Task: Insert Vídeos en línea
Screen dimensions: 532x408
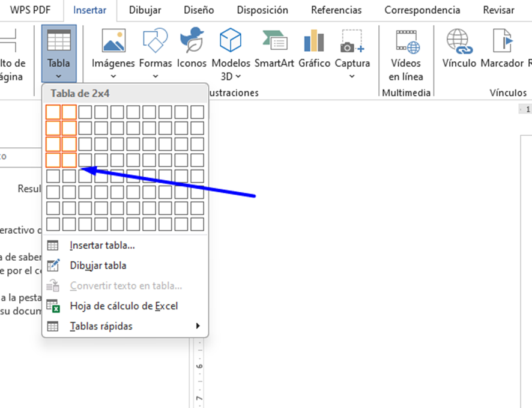Action: point(406,55)
